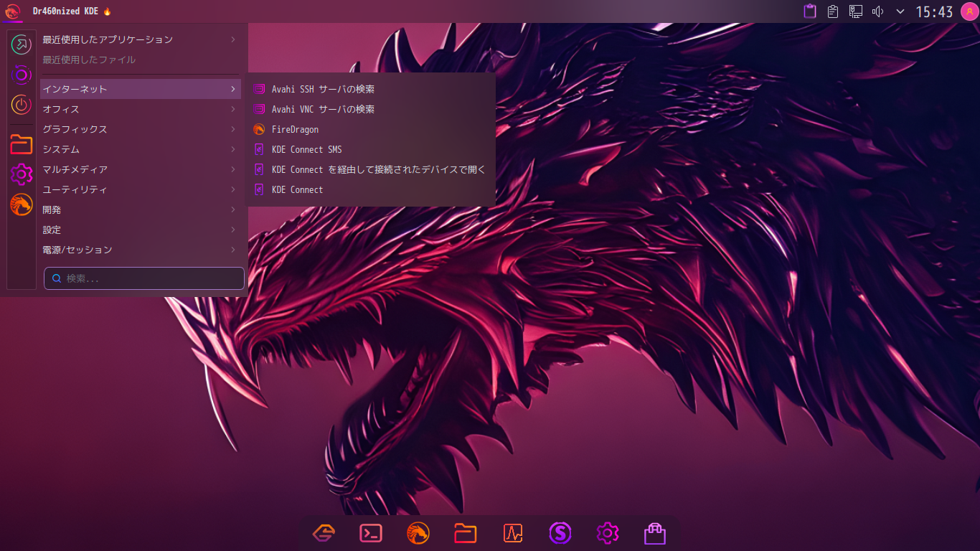
Task: Click the purple clipboard tray icon
Action: click(810, 11)
